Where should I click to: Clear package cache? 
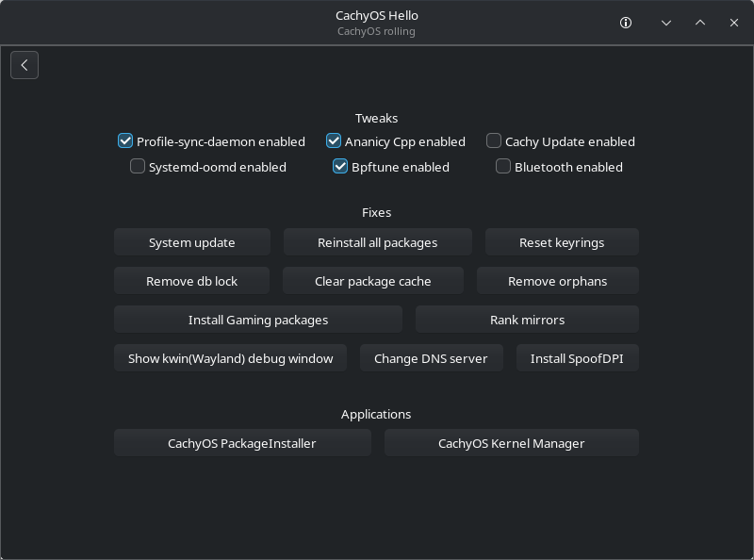click(x=373, y=281)
